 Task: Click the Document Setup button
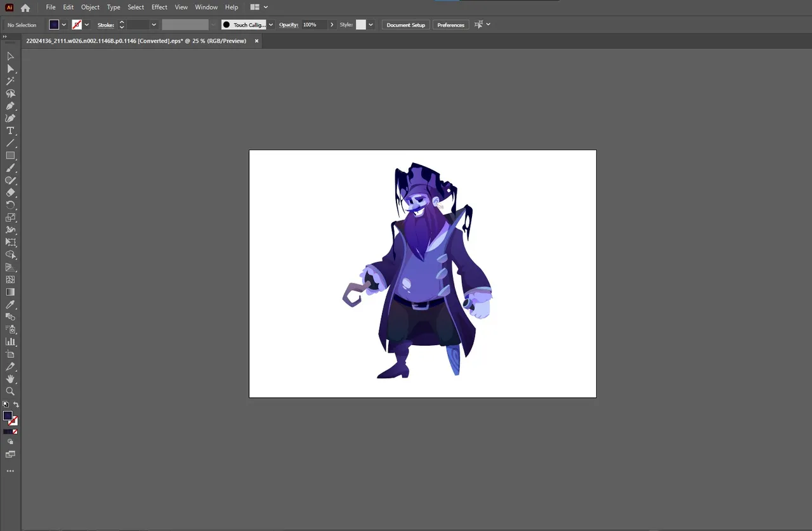[406, 25]
